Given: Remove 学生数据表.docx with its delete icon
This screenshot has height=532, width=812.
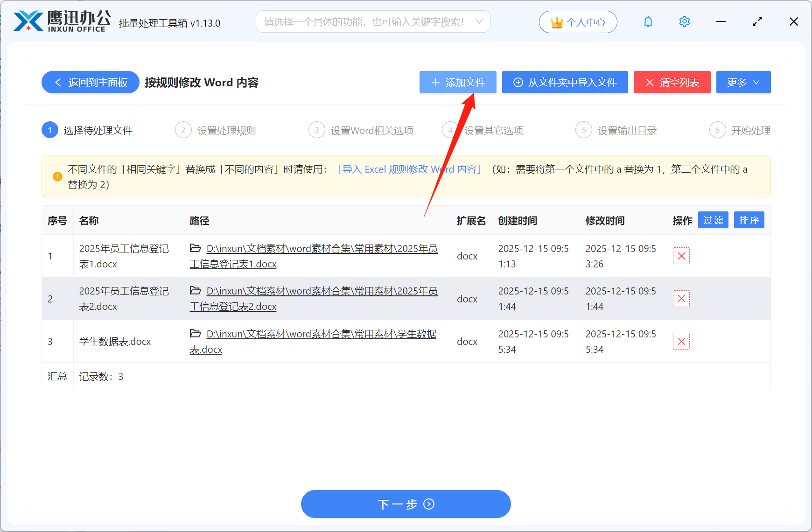Looking at the screenshot, I should click(681, 341).
